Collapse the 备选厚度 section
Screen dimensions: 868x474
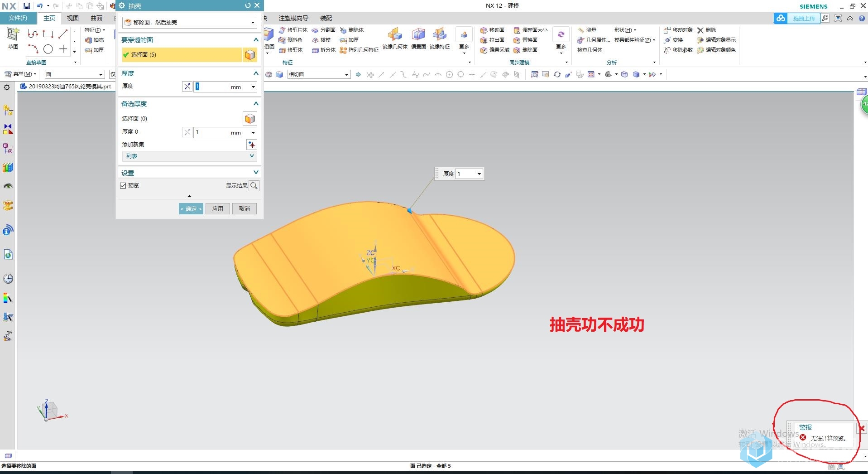coord(256,104)
